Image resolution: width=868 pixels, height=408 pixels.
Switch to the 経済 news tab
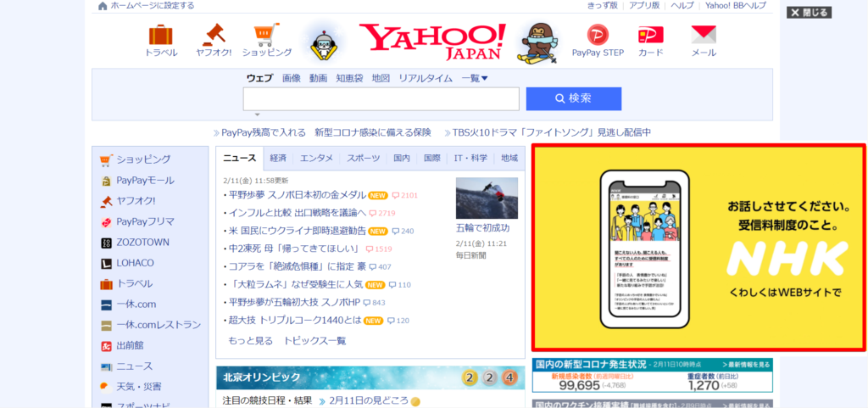pyautogui.click(x=278, y=159)
